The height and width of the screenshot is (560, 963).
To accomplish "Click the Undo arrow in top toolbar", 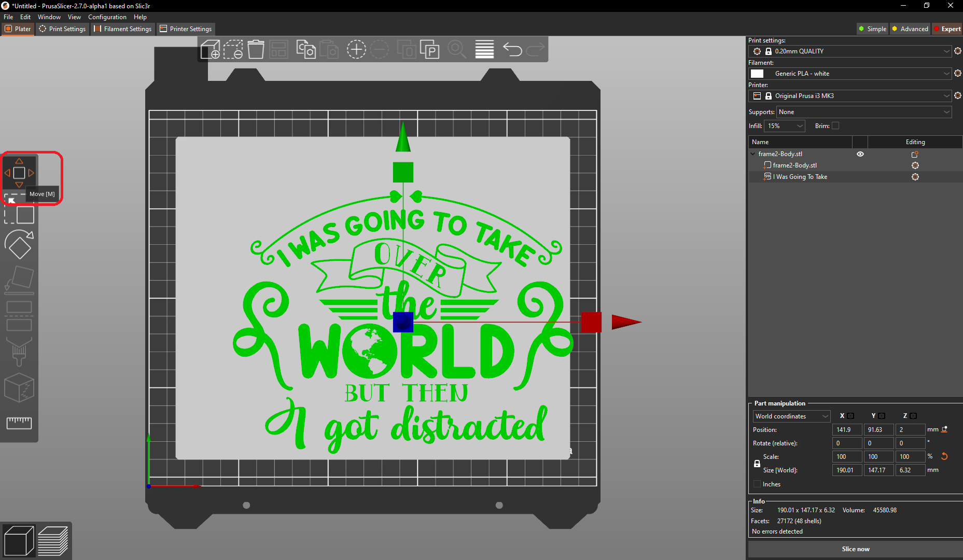I will point(512,49).
